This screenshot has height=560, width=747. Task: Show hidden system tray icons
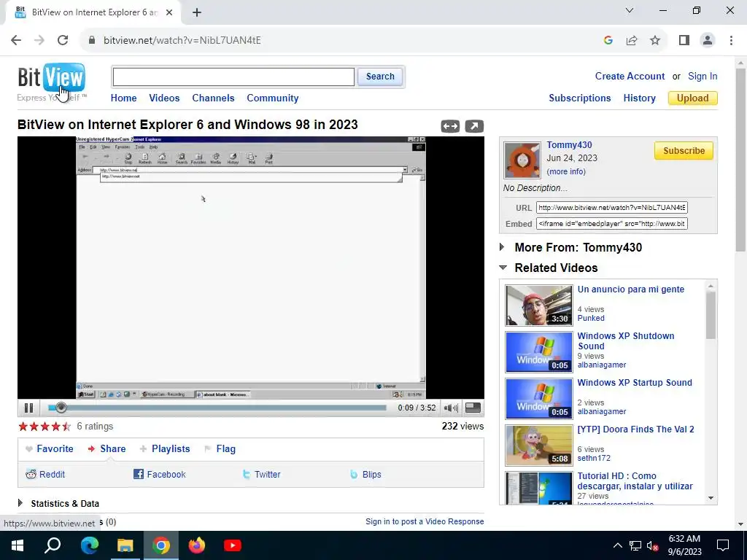(x=617, y=545)
